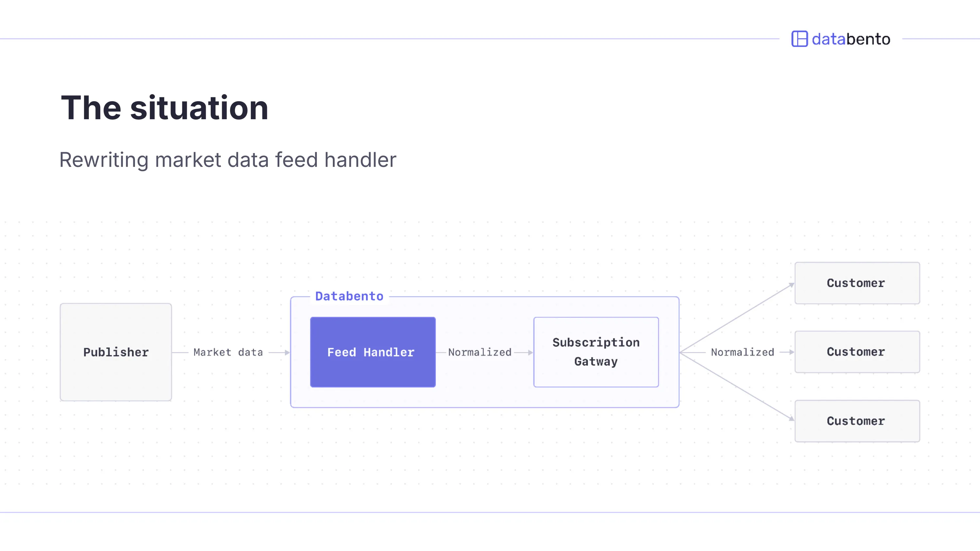Click the arrowhead pointing at the middle Customer
Screen dimensions: 980x551
[791, 352]
